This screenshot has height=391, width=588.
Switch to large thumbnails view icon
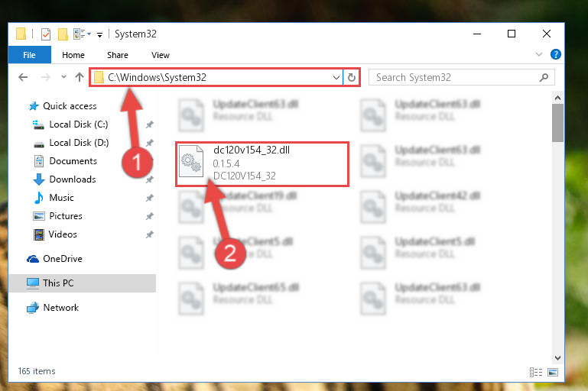point(553,372)
